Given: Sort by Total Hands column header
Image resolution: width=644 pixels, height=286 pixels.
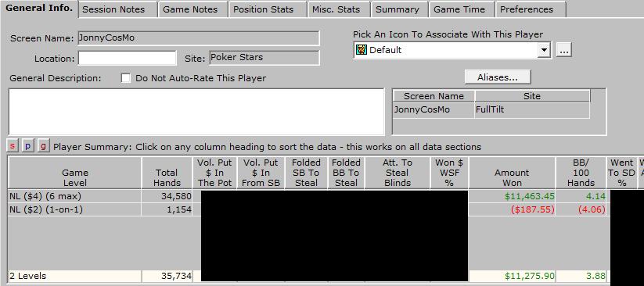Looking at the screenshot, I should click(167, 173).
